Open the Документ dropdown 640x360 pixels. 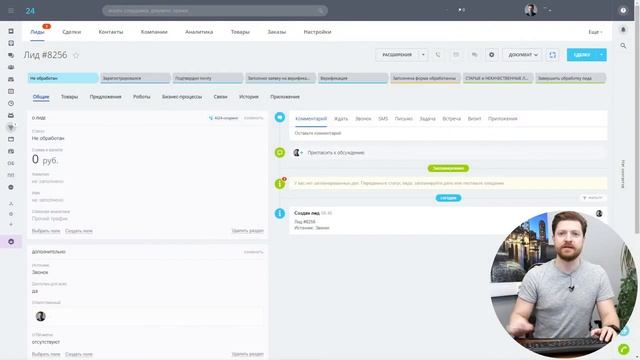point(522,55)
